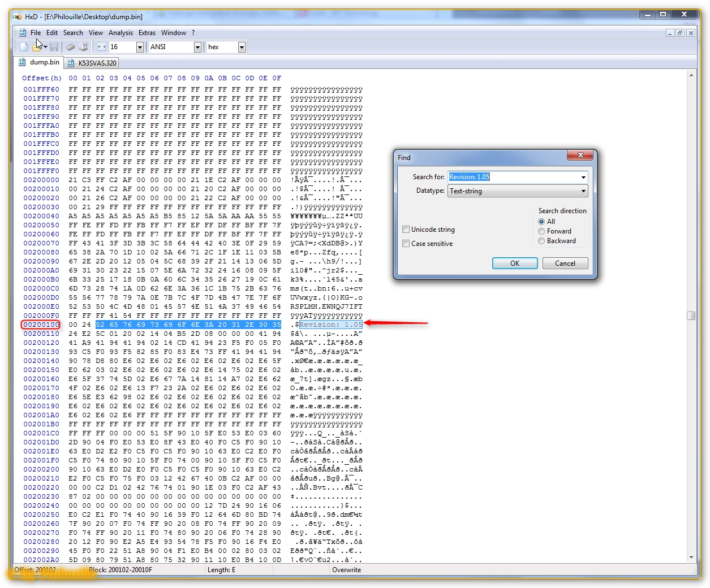Expand the Datatype Text-string dropdown
Viewport: 710px width, 588px height.
[583, 192]
